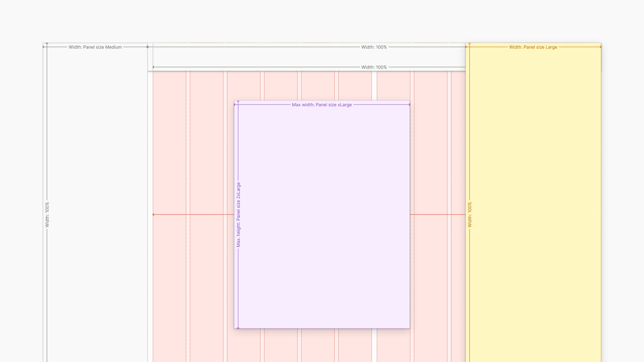Click the 'Max width: Panel size xLarge' label

click(322, 105)
